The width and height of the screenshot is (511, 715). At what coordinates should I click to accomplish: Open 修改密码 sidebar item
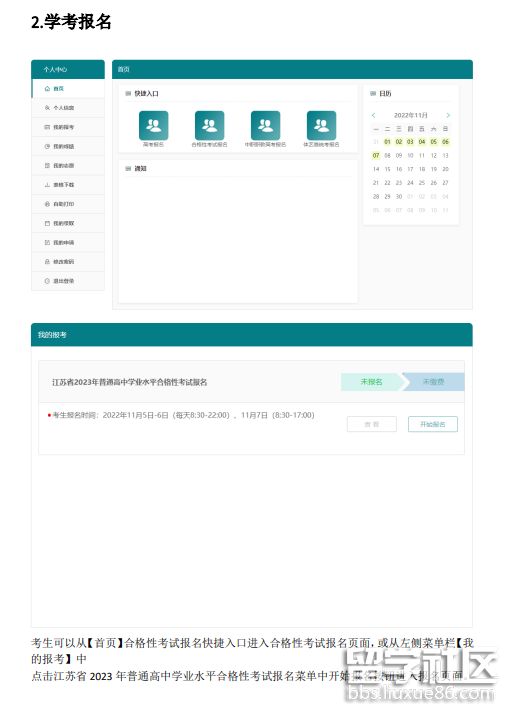tap(68, 262)
